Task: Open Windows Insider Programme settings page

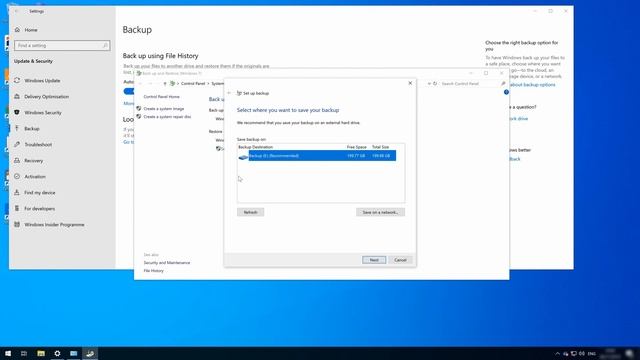Action: pos(54,224)
